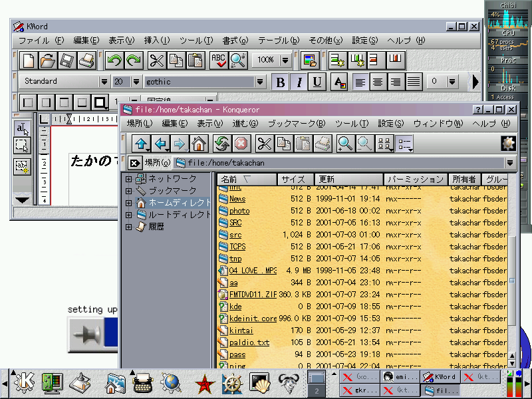Clear the Konqueror location bar

135,163
